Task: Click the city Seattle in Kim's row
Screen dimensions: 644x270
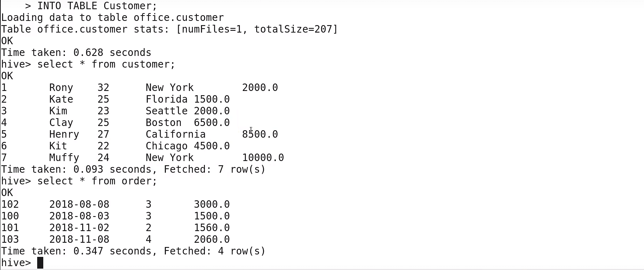Action: [x=167, y=111]
